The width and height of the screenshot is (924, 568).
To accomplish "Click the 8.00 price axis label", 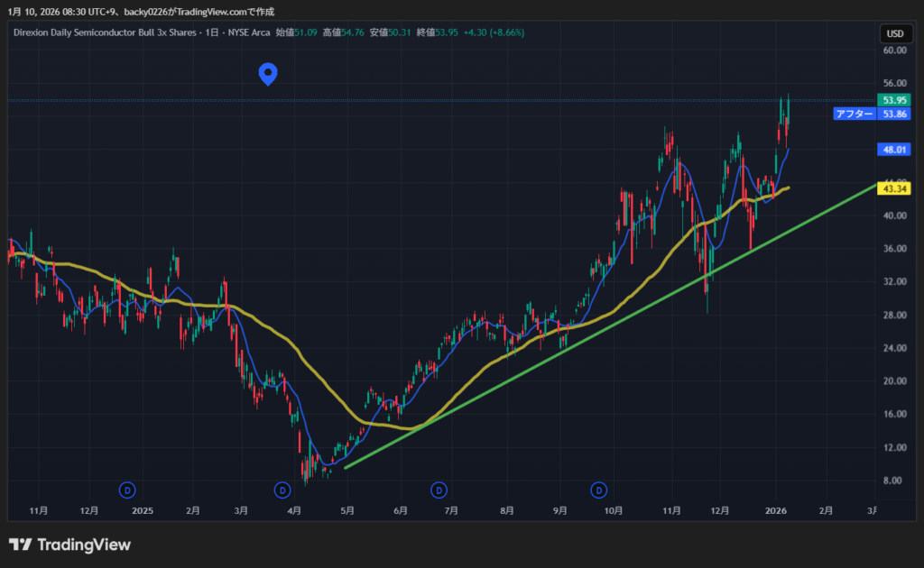I will (x=894, y=481).
